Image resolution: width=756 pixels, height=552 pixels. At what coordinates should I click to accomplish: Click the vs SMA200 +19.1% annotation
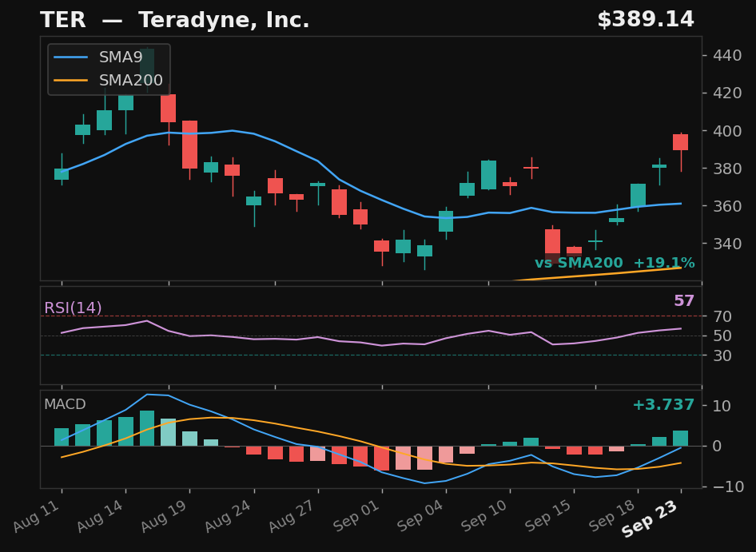point(615,263)
